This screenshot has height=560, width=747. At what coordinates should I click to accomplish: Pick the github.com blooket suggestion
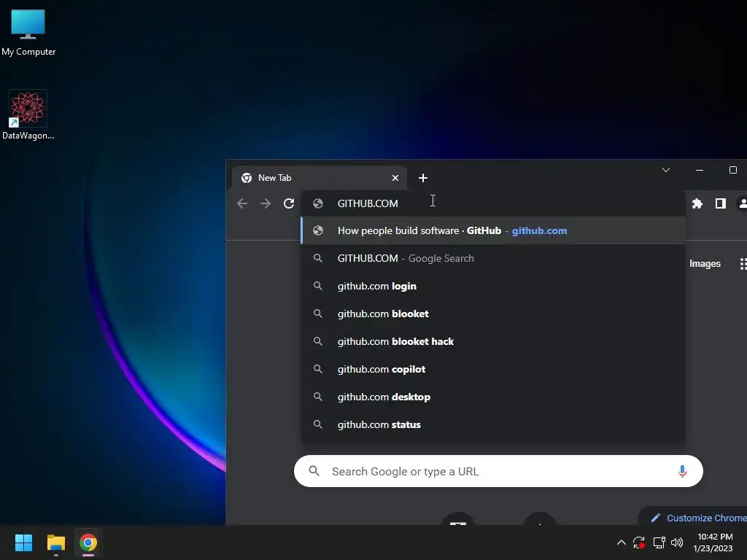493,314
